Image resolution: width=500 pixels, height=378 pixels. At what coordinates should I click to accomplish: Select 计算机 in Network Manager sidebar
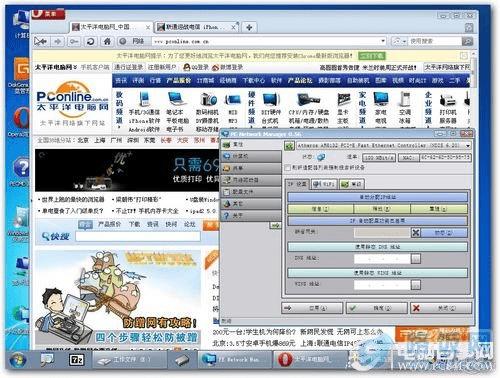[251, 156]
